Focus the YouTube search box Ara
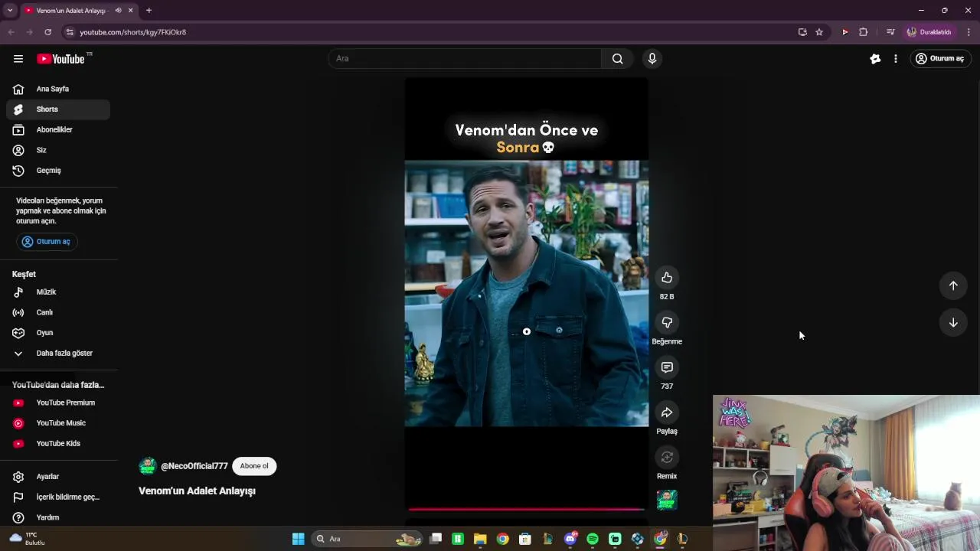 (465, 59)
